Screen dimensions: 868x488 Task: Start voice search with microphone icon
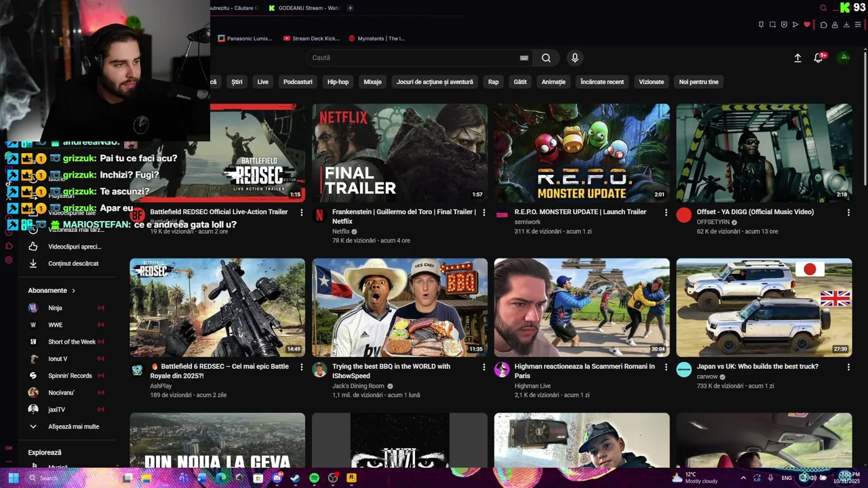click(575, 58)
